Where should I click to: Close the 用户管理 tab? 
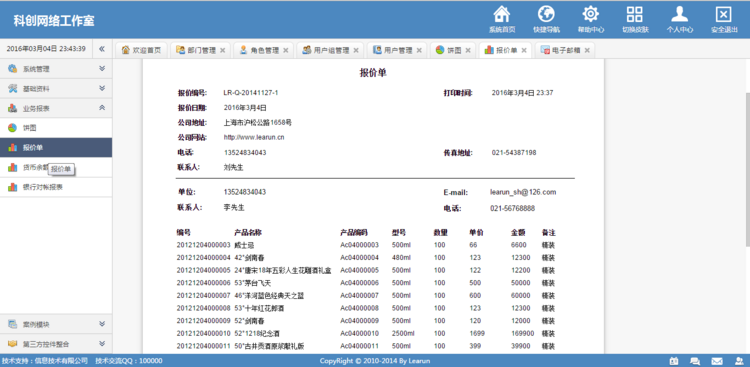419,50
